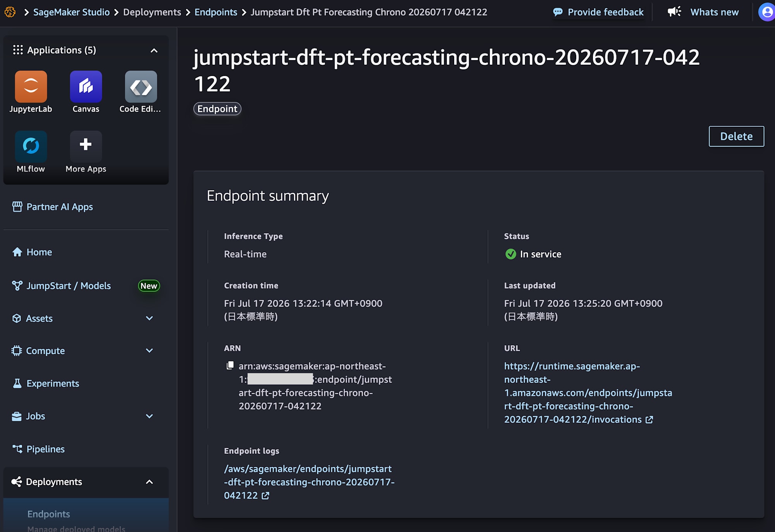This screenshot has width=775, height=532.
Task: Expand the Compute section
Action: (149, 351)
